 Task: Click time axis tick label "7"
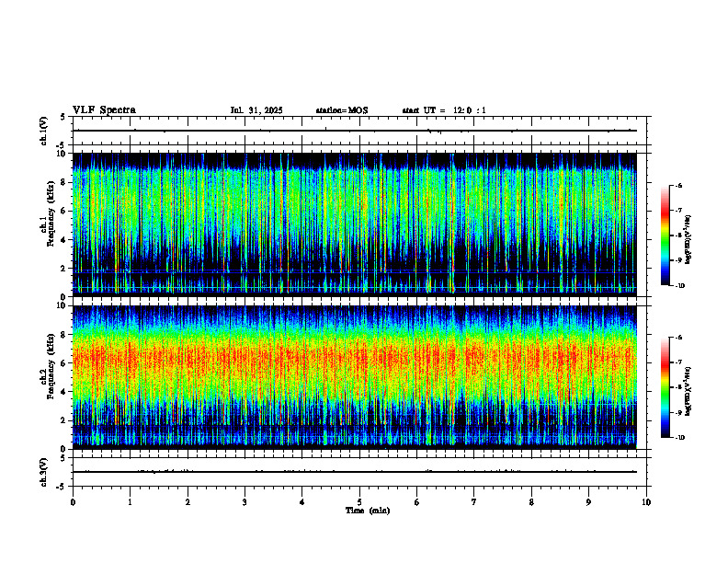(x=474, y=502)
